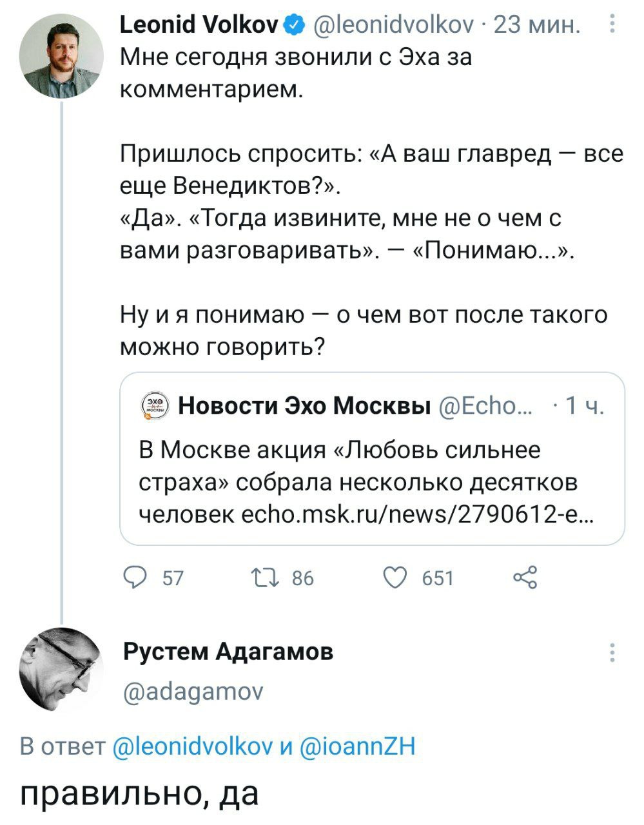This screenshot has width=644, height=825.
Task: Visit the @adagamov handle
Action: 192,691
